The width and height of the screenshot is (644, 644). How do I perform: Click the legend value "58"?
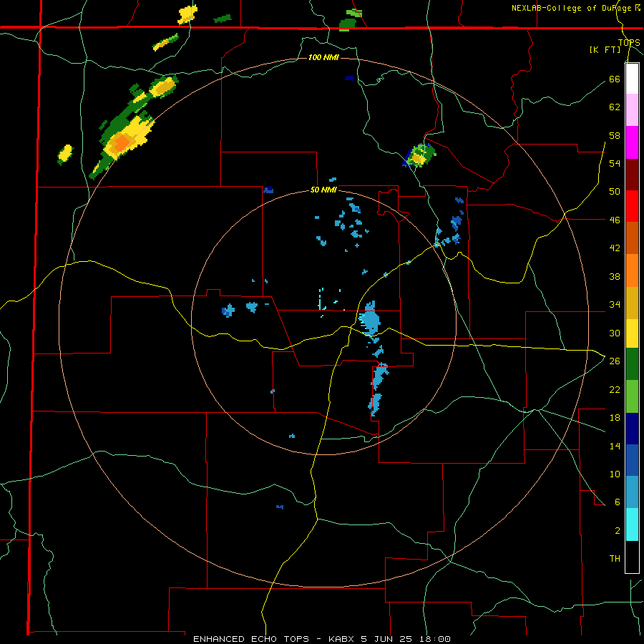tap(615, 135)
